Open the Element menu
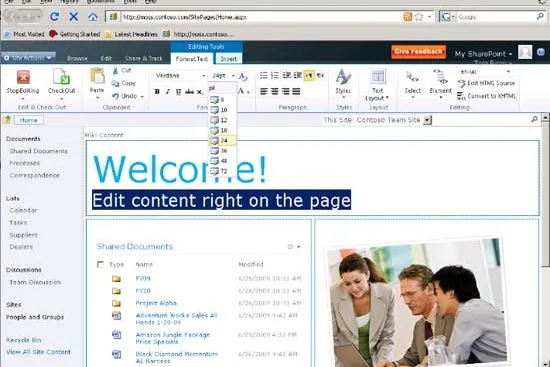 pyautogui.click(x=441, y=84)
